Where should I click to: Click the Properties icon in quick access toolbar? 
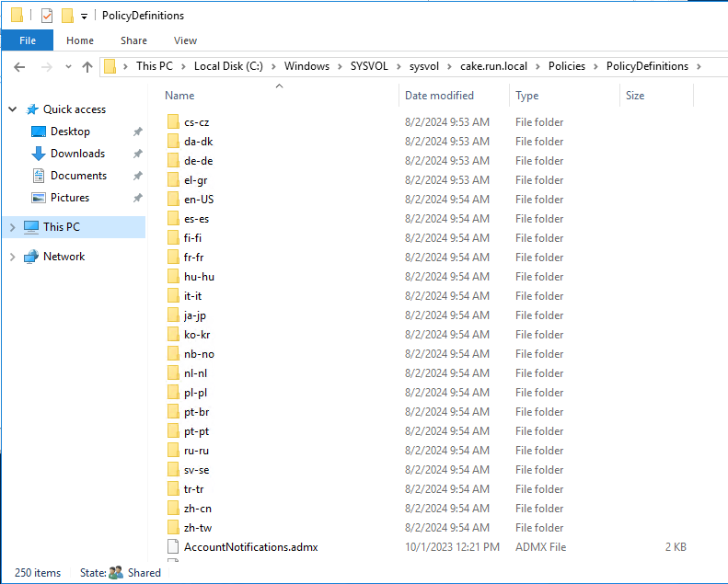(46, 16)
